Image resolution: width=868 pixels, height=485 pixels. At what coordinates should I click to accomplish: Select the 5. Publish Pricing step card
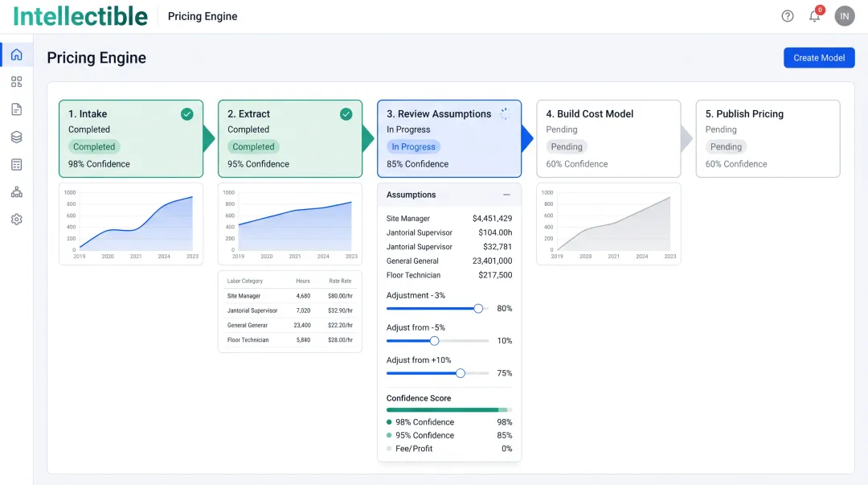click(768, 138)
